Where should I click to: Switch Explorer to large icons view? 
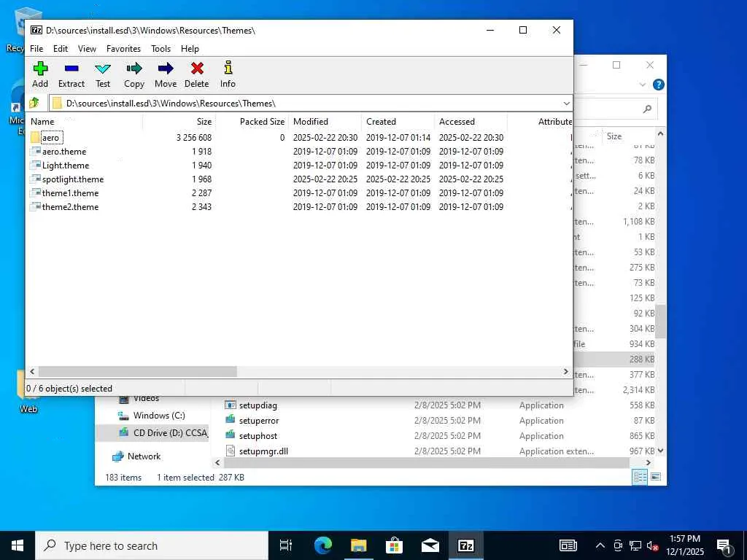pos(656,477)
